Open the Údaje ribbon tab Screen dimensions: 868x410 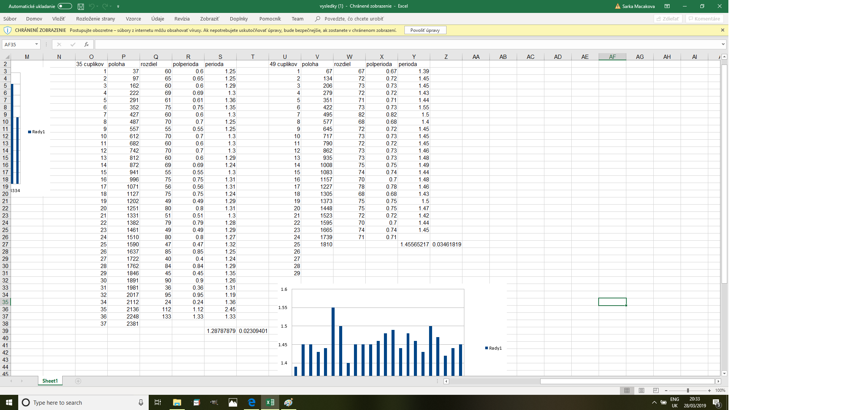coord(158,19)
